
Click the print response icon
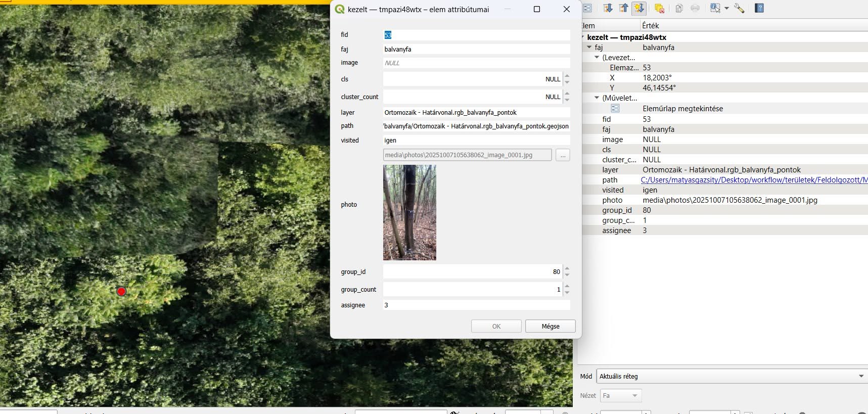[x=695, y=8]
